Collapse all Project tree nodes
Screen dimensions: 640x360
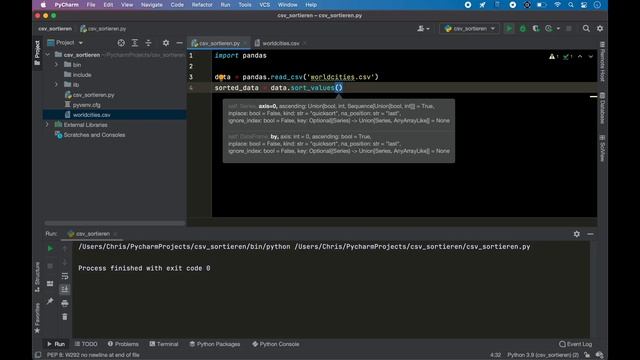pos(148,43)
